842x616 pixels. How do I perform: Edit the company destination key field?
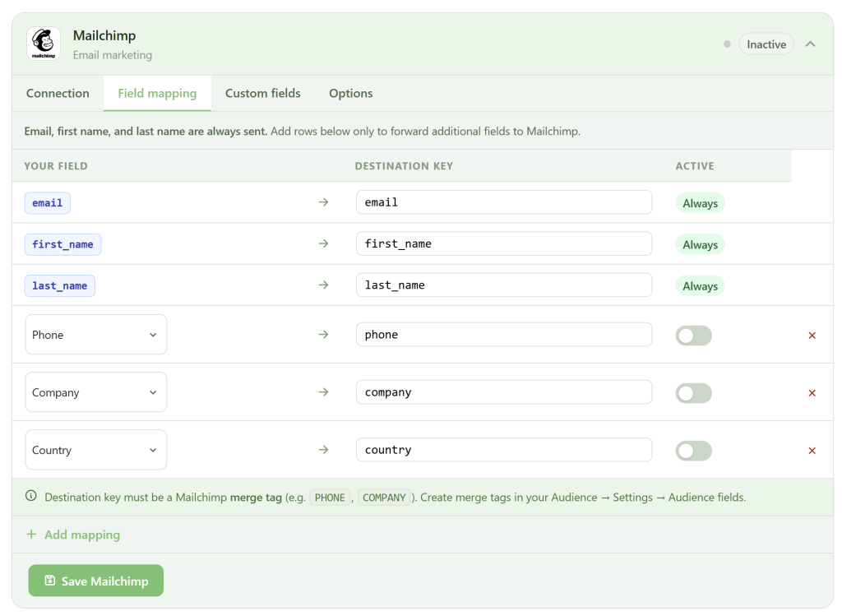pos(504,392)
